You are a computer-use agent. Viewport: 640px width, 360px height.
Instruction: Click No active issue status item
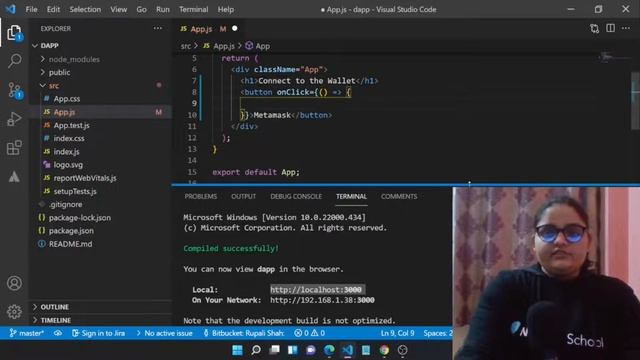164,333
